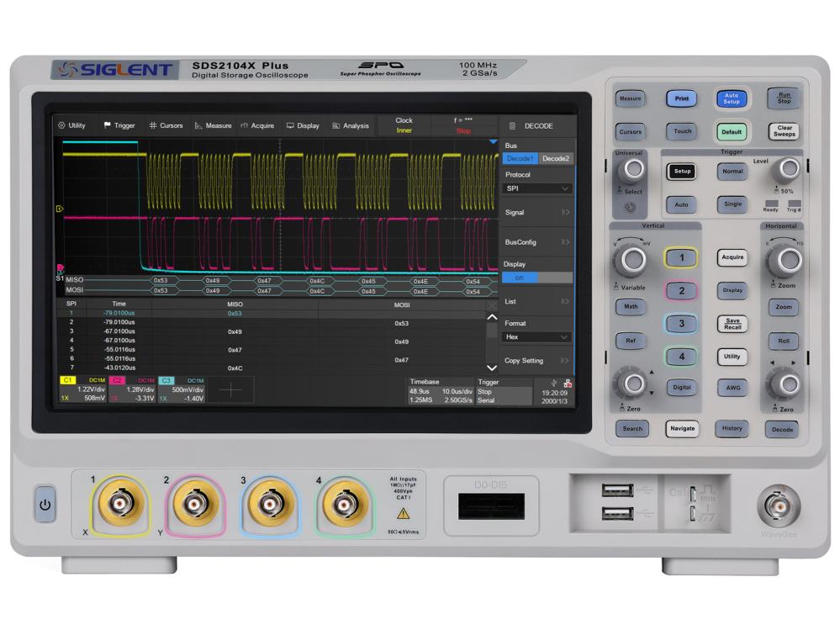Click the Utility gear icon

61,126
